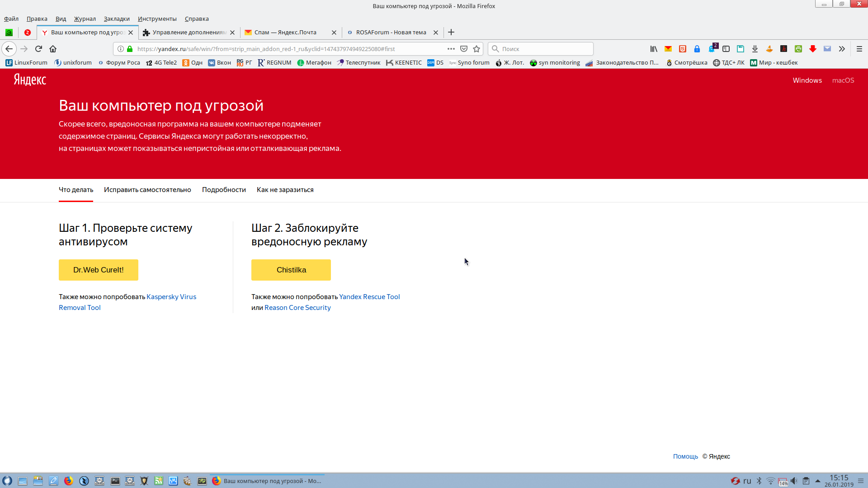
Task: Open the Yandex Rescue Tool link
Action: click(369, 297)
